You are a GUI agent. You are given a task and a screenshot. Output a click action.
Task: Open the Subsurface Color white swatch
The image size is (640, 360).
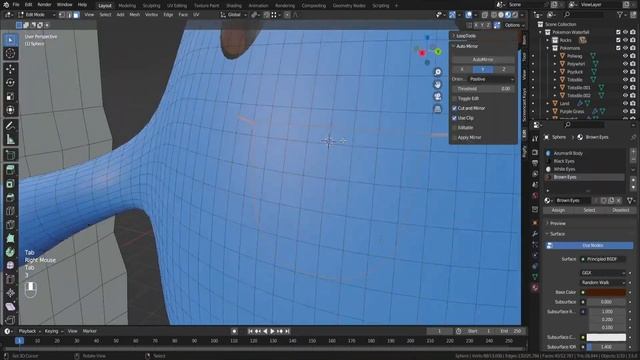click(606, 338)
